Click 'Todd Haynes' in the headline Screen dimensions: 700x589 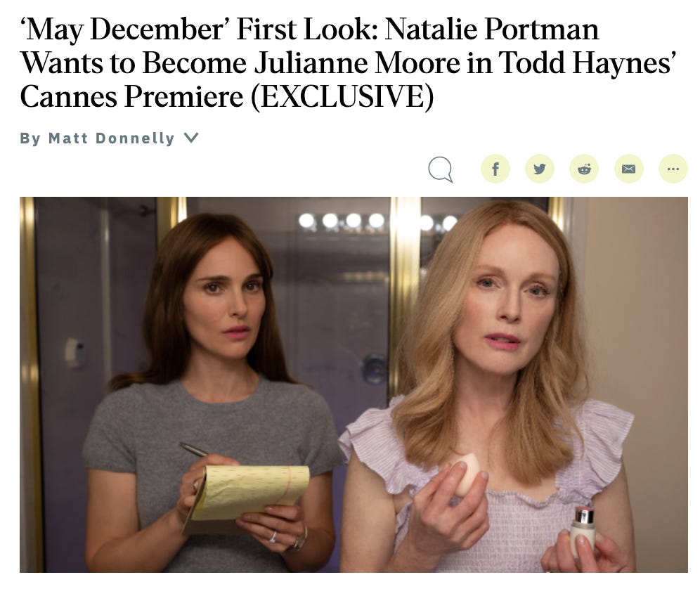point(587,63)
